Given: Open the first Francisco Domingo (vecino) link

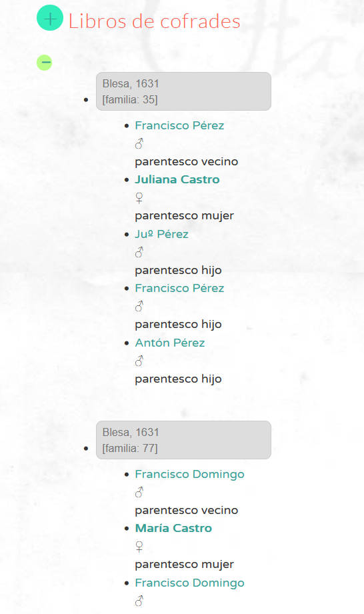Looking at the screenshot, I should (190, 474).
